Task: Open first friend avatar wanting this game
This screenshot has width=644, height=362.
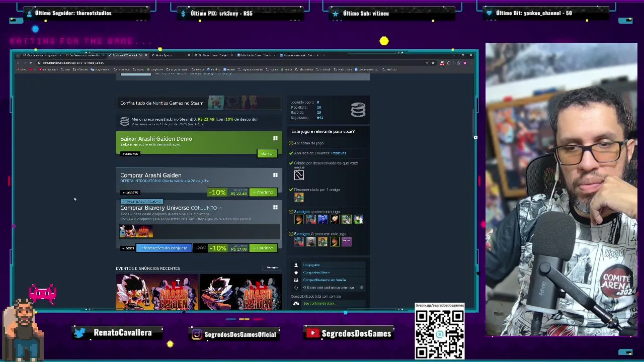Action: (299, 220)
